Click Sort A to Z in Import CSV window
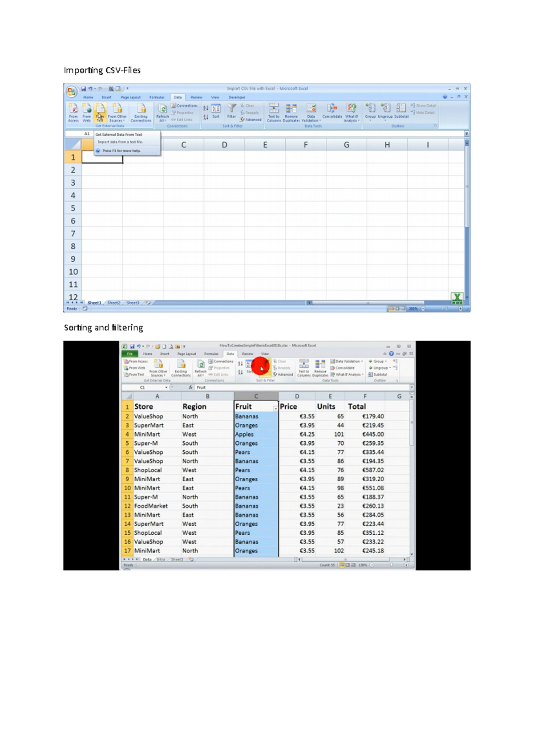The width and height of the screenshot is (534, 756). (x=206, y=108)
